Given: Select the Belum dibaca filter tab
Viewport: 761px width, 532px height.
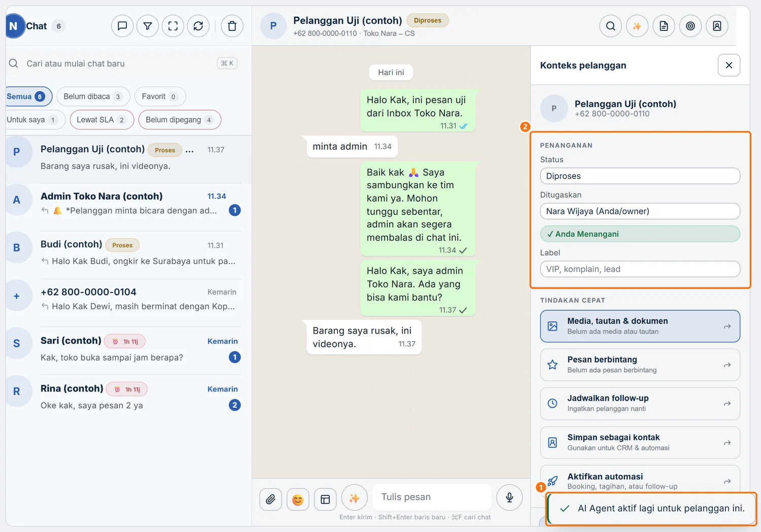Looking at the screenshot, I should coord(93,96).
